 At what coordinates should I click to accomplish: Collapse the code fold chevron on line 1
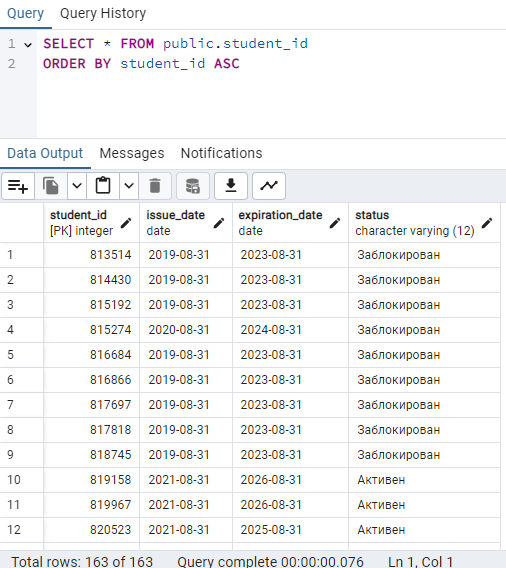pyautogui.click(x=28, y=45)
